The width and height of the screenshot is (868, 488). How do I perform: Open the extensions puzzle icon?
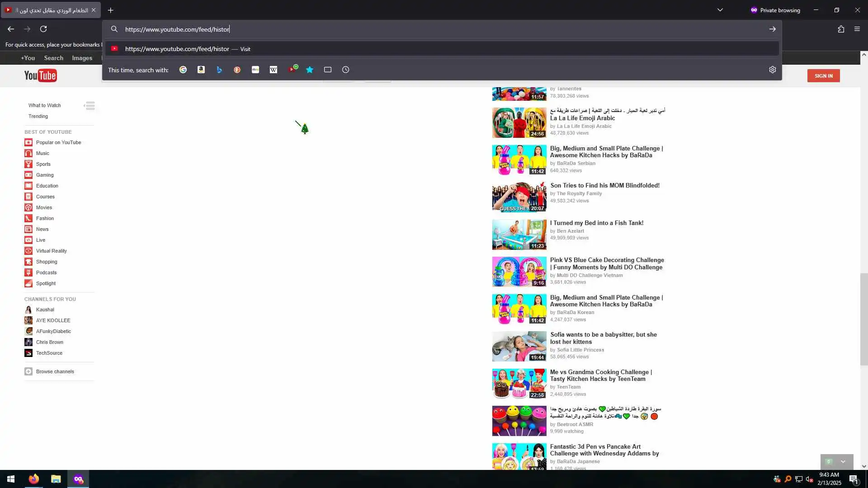(x=841, y=29)
